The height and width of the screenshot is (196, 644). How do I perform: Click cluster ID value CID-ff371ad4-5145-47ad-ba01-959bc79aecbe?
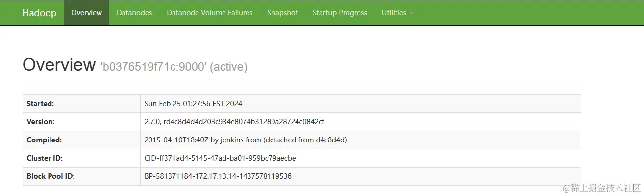220,158
